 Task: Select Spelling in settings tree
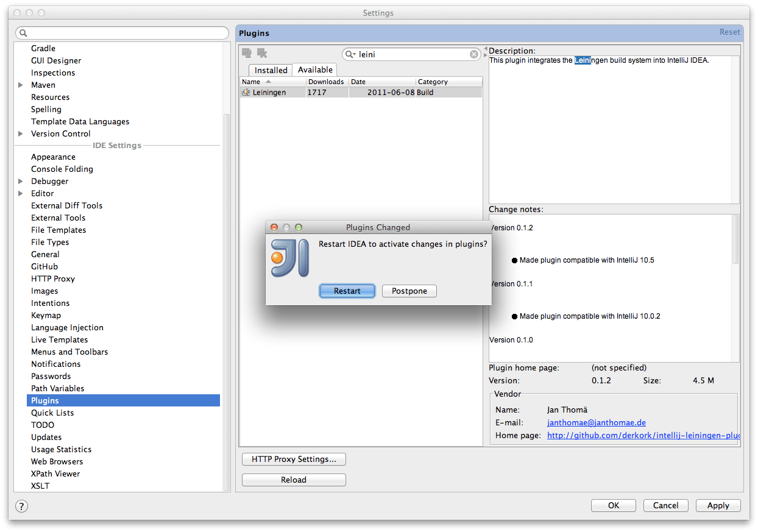(46, 109)
